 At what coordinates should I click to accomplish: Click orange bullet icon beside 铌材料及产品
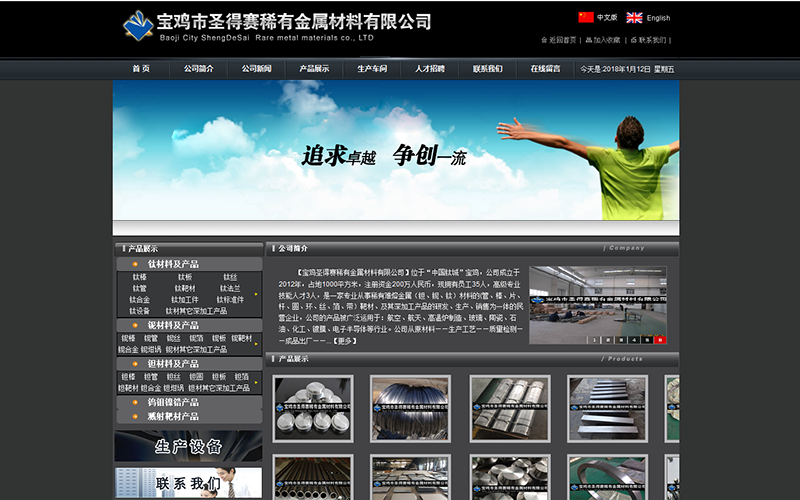coord(135,326)
